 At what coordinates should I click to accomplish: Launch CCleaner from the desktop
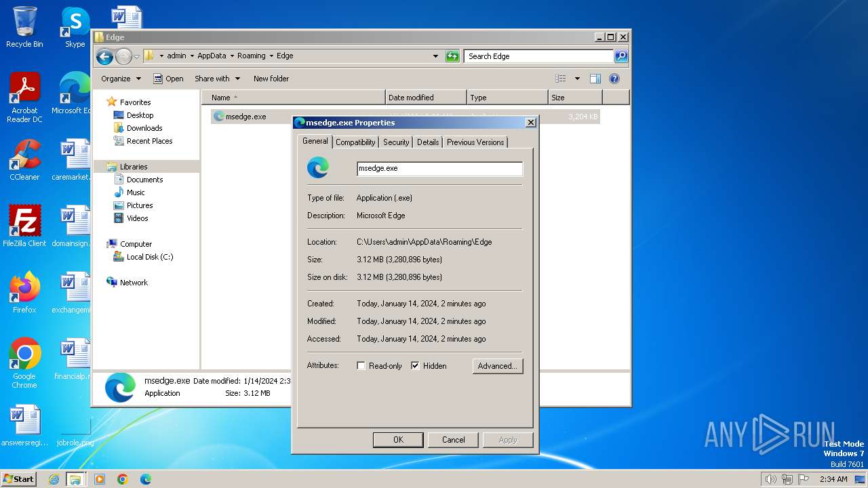pyautogui.click(x=24, y=160)
